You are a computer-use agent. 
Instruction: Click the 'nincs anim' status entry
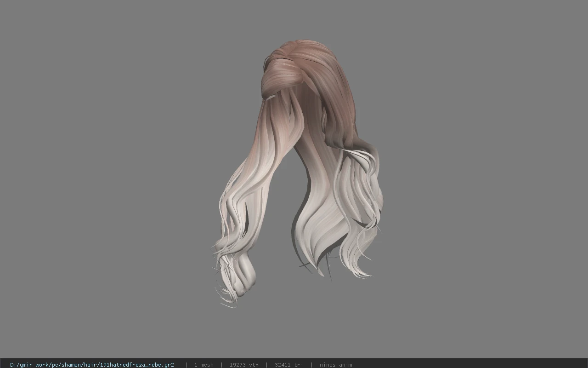[x=336, y=365]
